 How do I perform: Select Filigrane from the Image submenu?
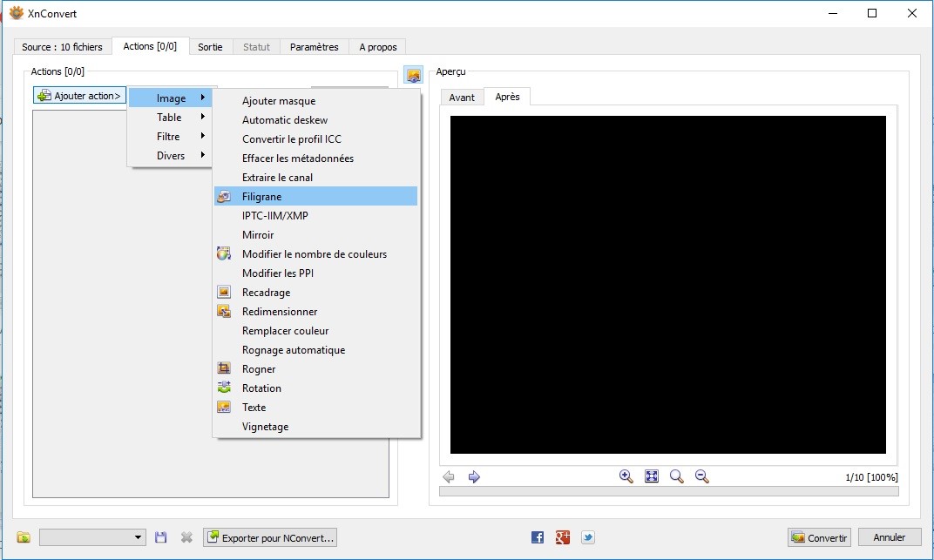click(x=261, y=197)
